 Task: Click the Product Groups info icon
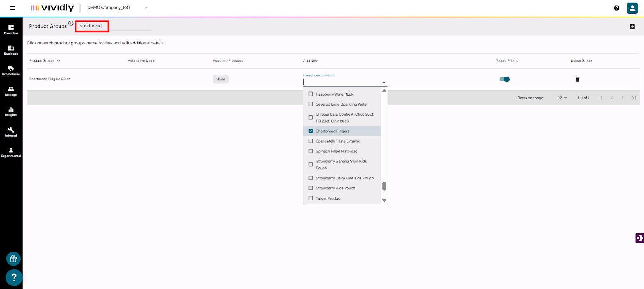(71, 23)
